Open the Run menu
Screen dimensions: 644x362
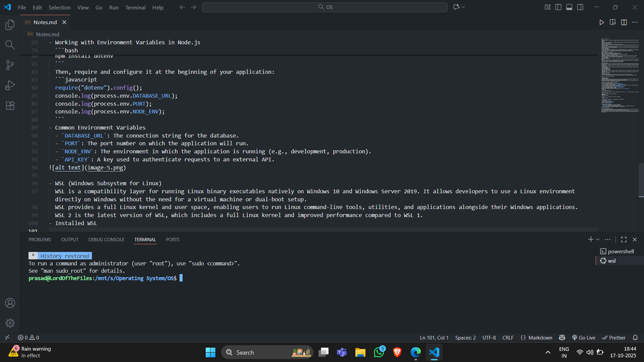tap(114, 8)
